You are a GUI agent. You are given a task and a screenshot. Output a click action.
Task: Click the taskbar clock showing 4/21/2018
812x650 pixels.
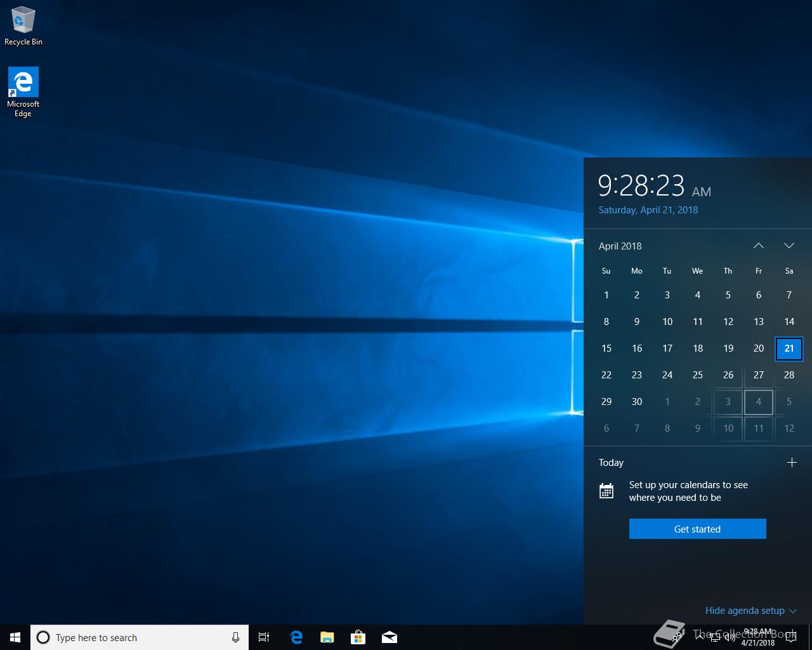coord(758,637)
